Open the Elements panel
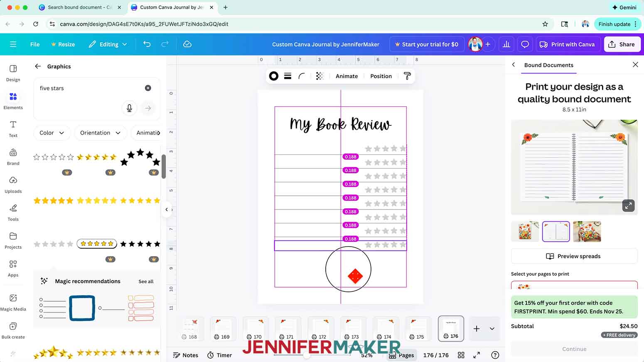This screenshot has width=644, height=362. [x=13, y=100]
